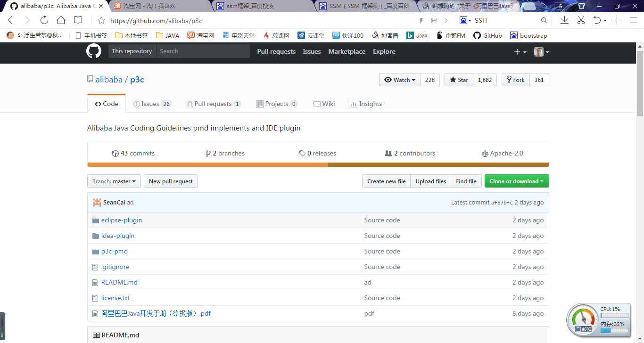Click the repository search input field
This screenshot has height=343, width=644.
203,51
